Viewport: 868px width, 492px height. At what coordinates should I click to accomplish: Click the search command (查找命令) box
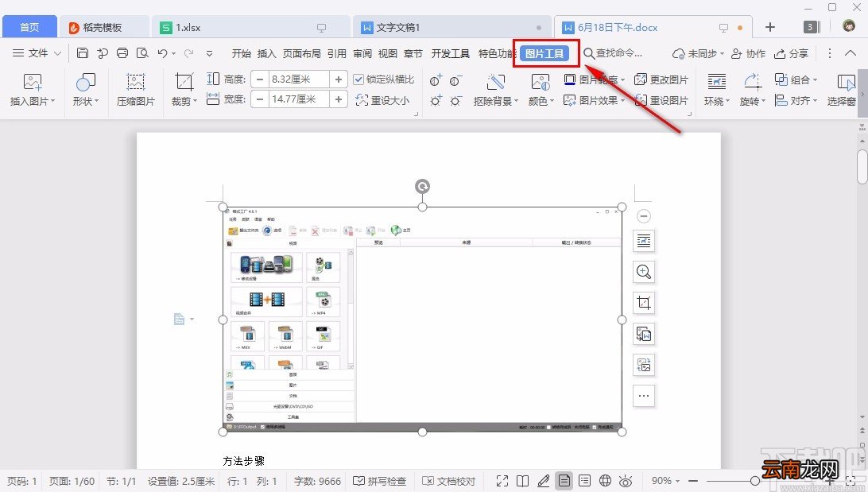614,53
